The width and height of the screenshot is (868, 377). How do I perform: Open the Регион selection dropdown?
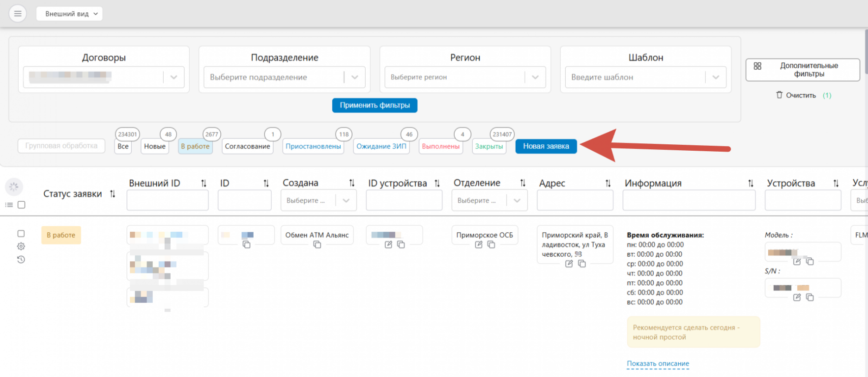click(535, 77)
